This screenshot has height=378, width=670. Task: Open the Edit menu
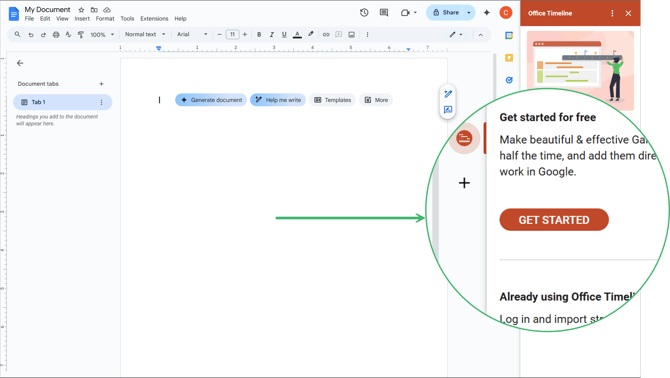coord(45,19)
